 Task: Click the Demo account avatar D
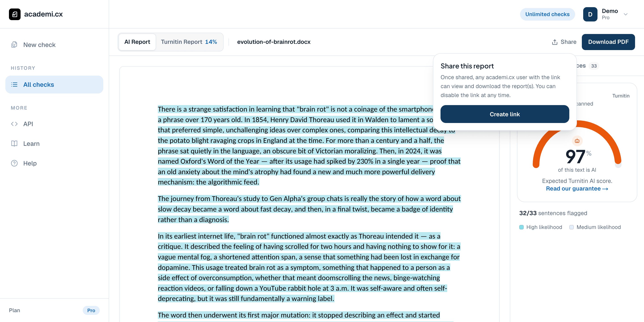[590, 14]
